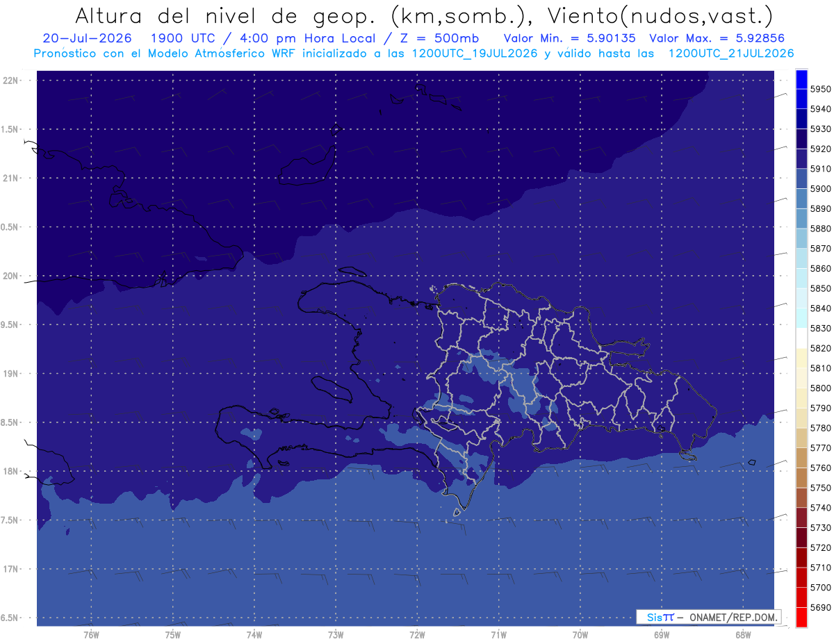Click the legend color segment between 5910 and 5900
The width and height of the screenshot is (834, 644).
point(801,179)
